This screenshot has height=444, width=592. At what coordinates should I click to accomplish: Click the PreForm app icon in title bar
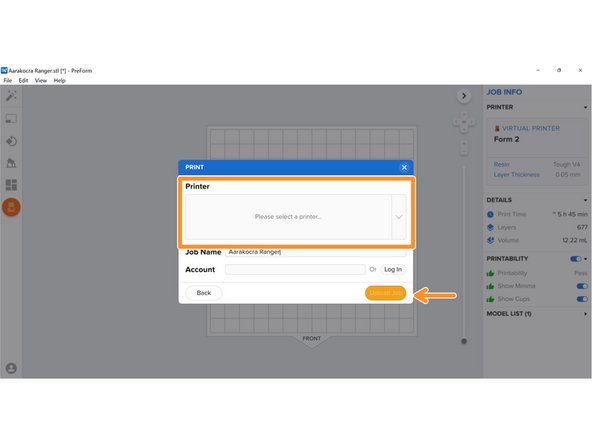(x=4, y=70)
